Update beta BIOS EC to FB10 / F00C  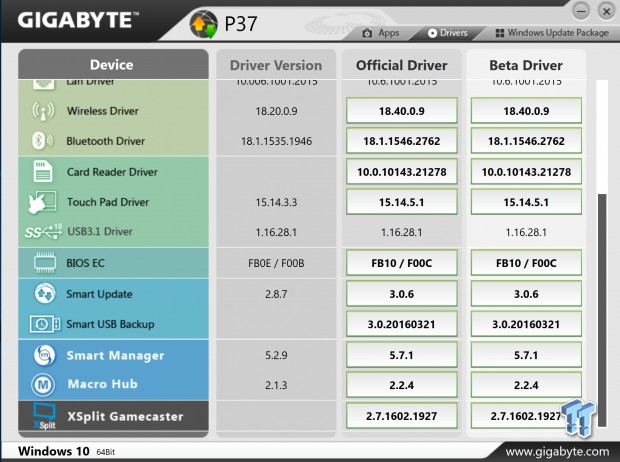coord(526,263)
